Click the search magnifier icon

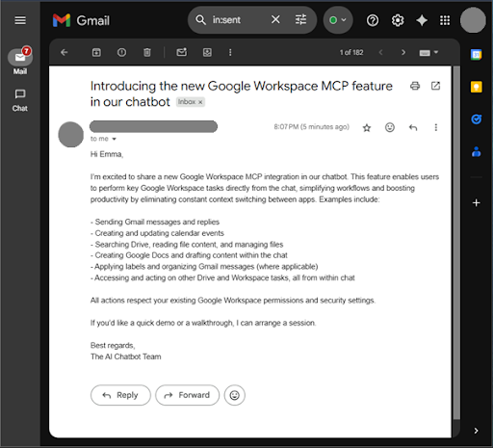[x=200, y=20]
